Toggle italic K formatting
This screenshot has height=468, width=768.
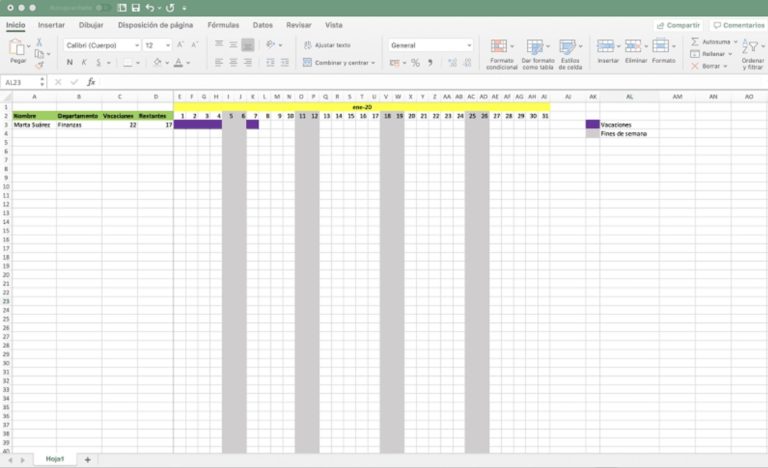(x=84, y=62)
